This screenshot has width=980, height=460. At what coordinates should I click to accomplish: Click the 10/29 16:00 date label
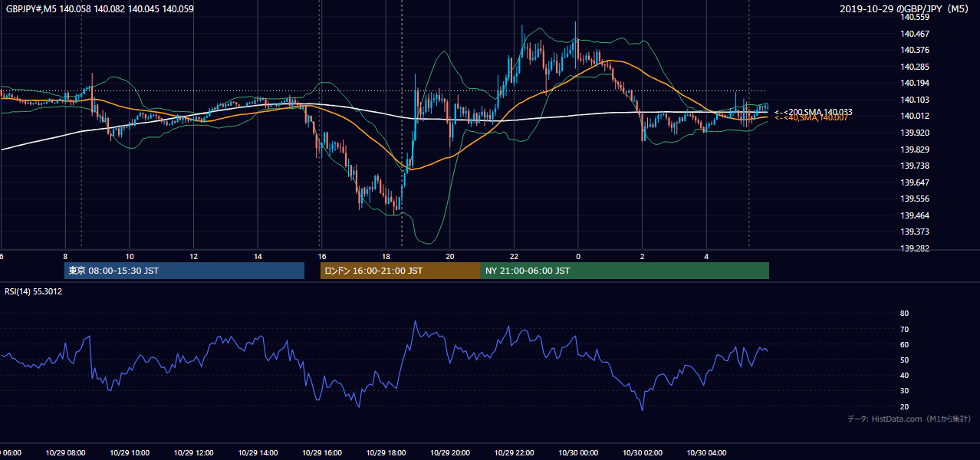coord(322,453)
